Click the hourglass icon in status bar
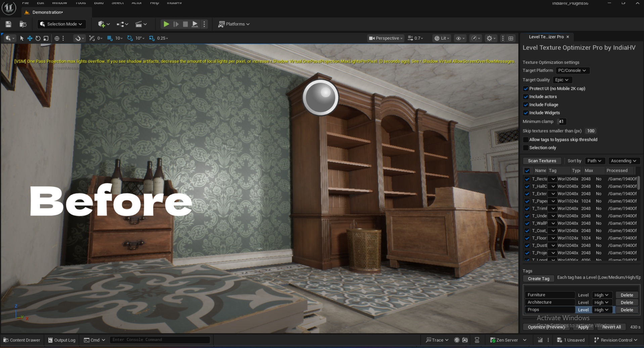Image resolution: width=644 pixels, height=348 pixels. [x=477, y=340]
